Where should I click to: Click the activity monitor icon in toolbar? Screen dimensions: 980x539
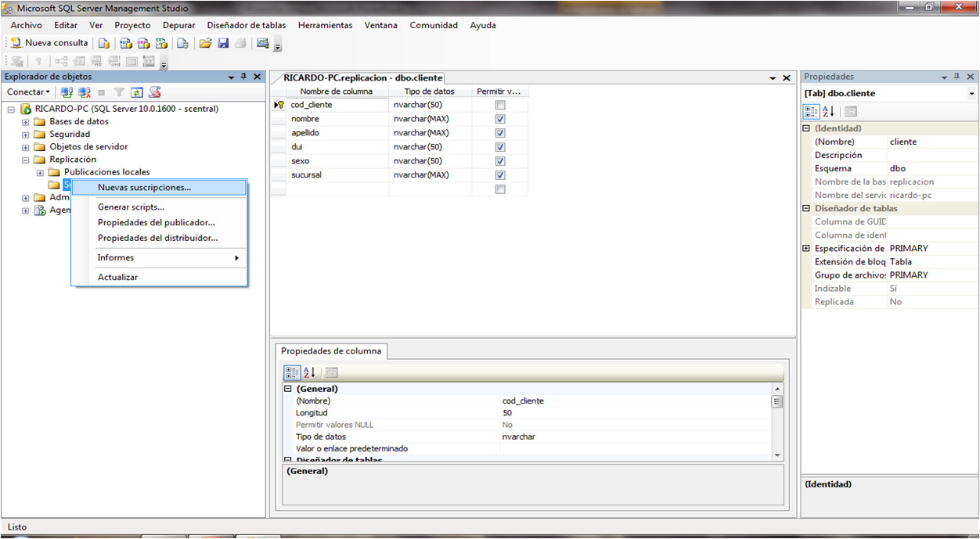click(x=263, y=43)
